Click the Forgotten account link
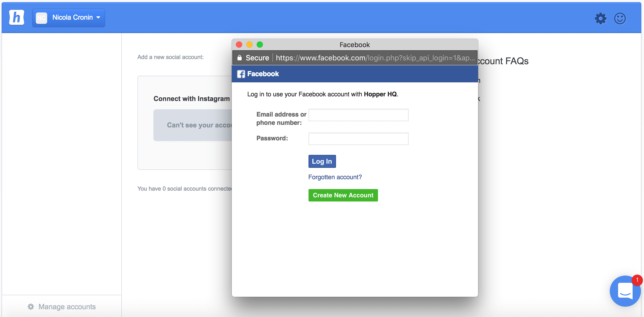644x317 pixels. [x=335, y=177]
